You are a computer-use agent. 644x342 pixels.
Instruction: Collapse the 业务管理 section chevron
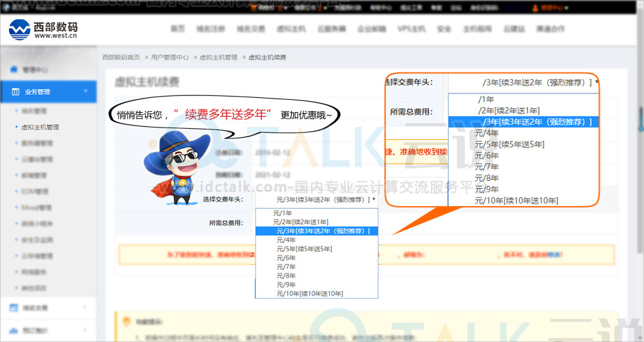86,91
